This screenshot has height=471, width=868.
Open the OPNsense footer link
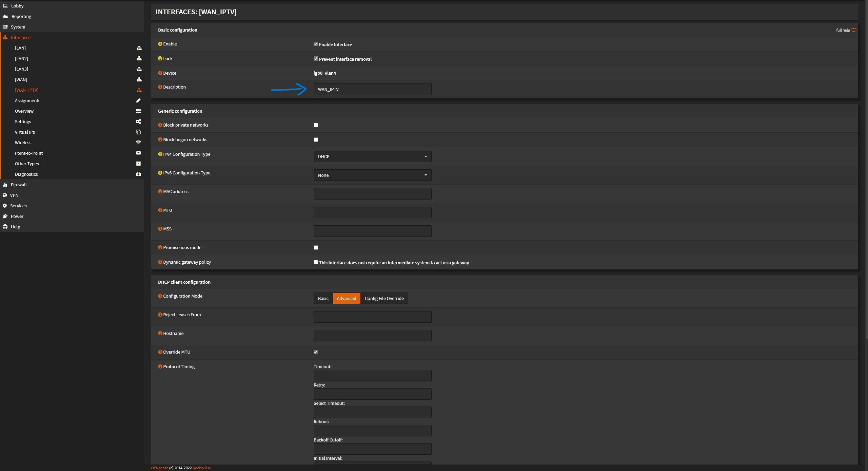[x=159, y=468]
